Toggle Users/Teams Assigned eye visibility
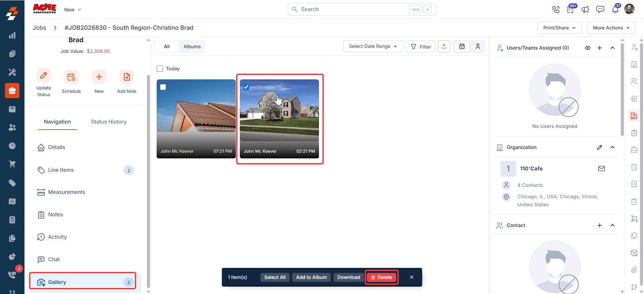The image size is (644, 294). click(x=588, y=48)
